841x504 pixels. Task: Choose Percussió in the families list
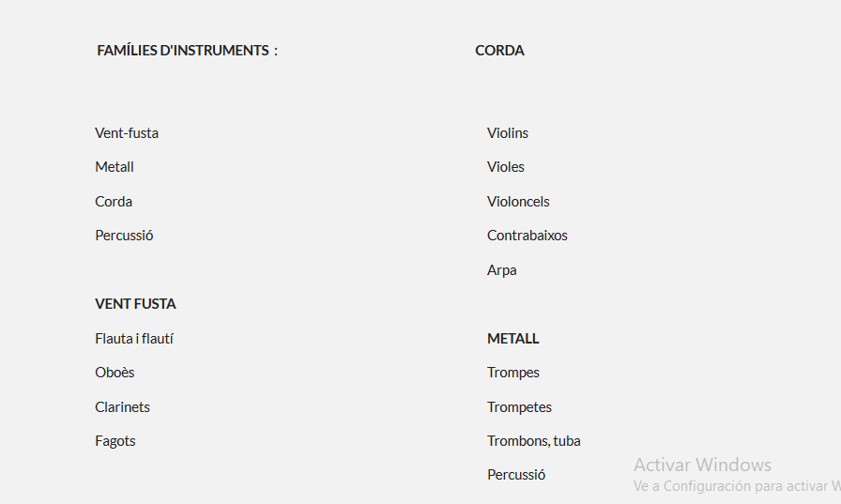124,236
